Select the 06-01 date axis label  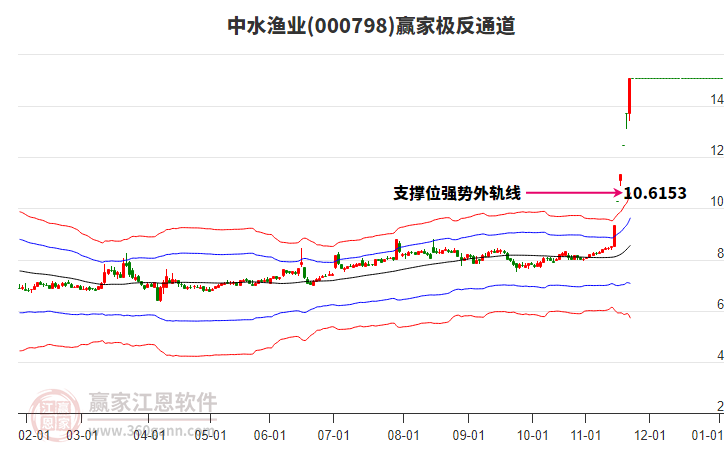(x=269, y=436)
